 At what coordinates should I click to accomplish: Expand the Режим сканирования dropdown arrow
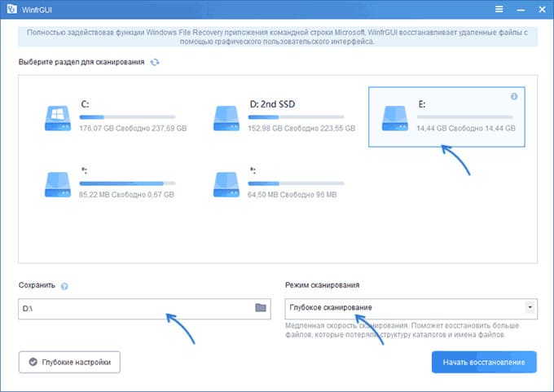tap(530, 307)
